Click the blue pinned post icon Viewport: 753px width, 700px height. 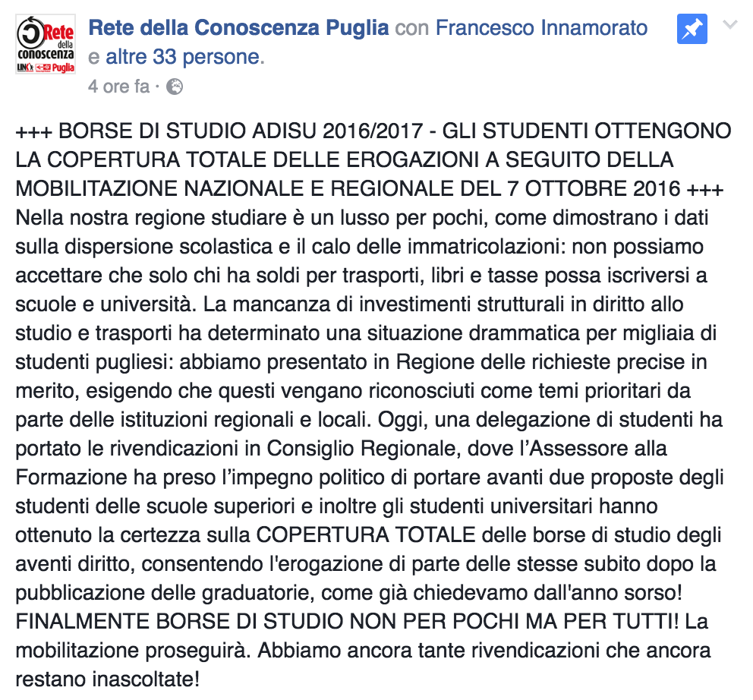(692, 30)
